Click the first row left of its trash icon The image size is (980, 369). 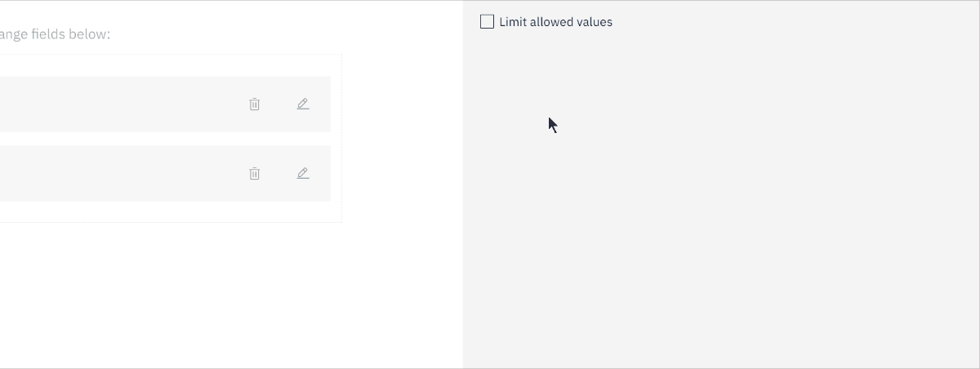pyautogui.click(x=122, y=104)
